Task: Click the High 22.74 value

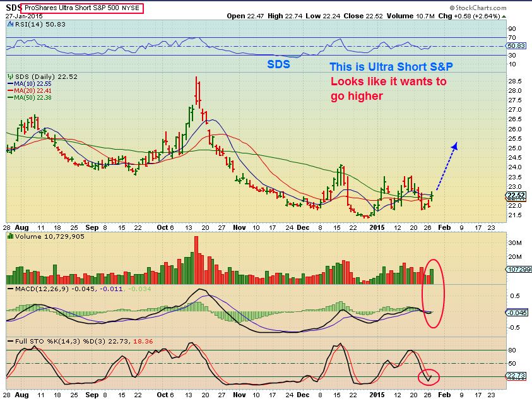Action: (285, 16)
